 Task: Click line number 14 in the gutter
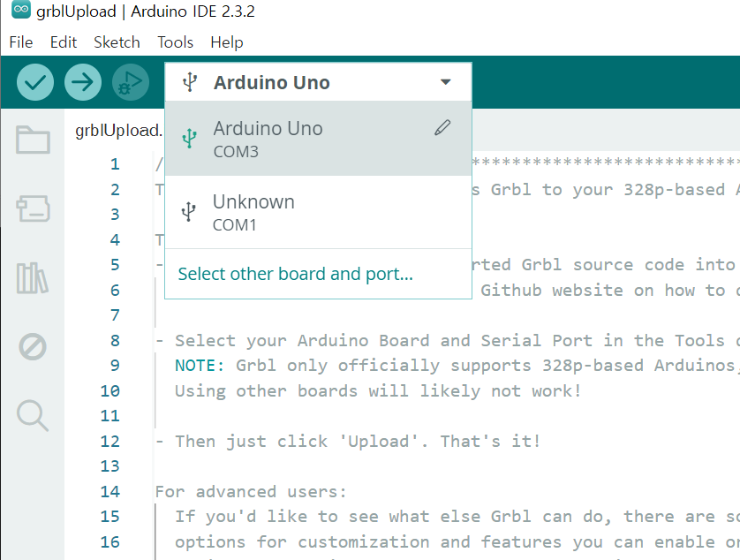(110, 492)
